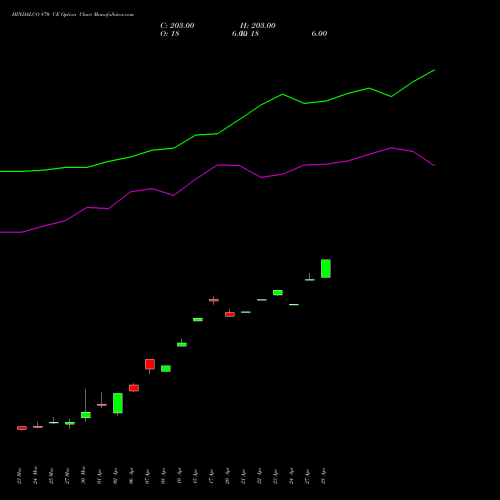This screenshot has height=500, width=500.
Task: Click the flat candle on 24 Apr
Action: tap(294, 304)
